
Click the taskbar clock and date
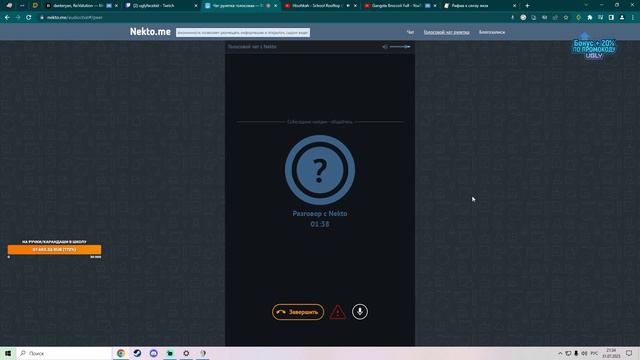pos(611,353)
